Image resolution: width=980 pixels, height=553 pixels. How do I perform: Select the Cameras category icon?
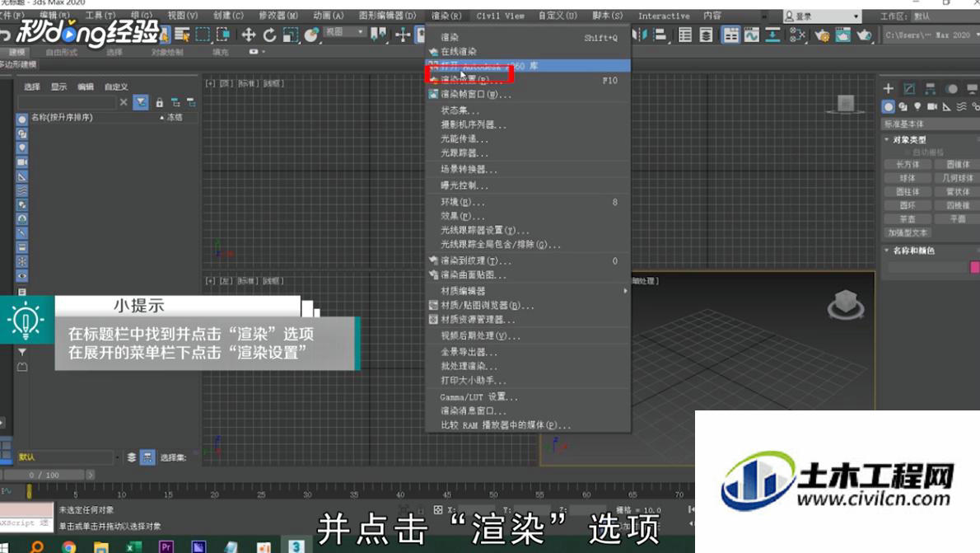point(932,107)
